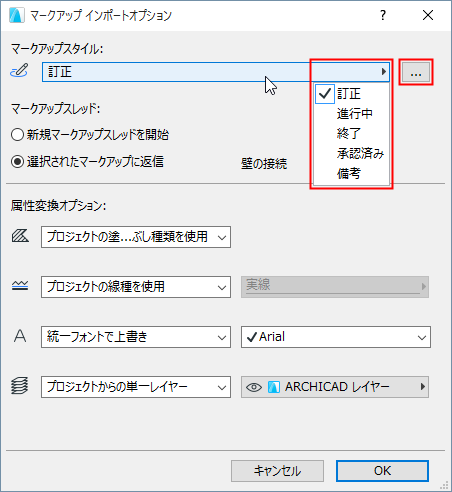Toggle eye visibility icon of ARCHICAD layer

(x=254, y=387)
